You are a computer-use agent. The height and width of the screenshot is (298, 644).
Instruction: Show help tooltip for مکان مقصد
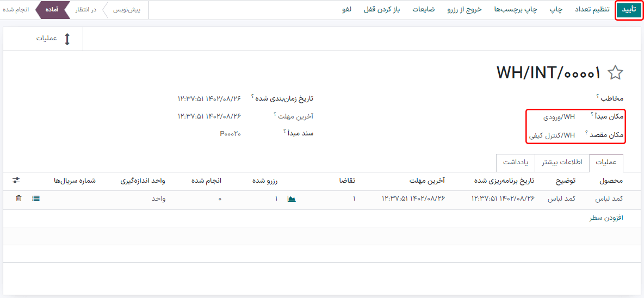click(586, 133)
